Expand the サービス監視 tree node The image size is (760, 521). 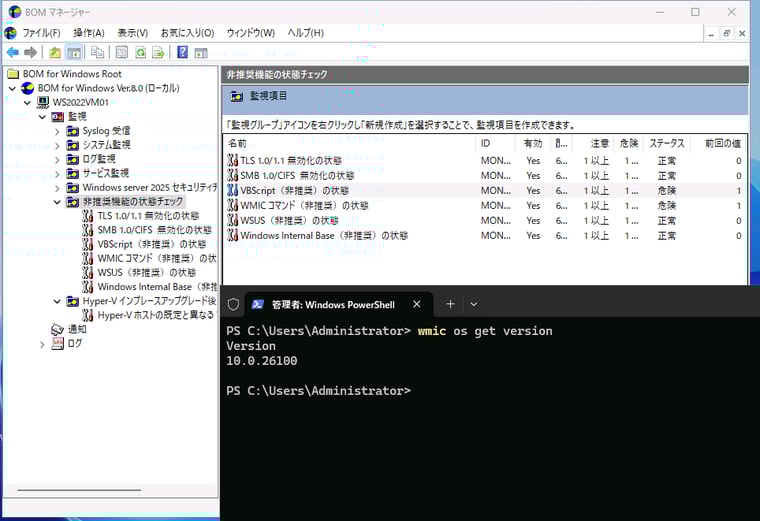[x=57, y=174]
